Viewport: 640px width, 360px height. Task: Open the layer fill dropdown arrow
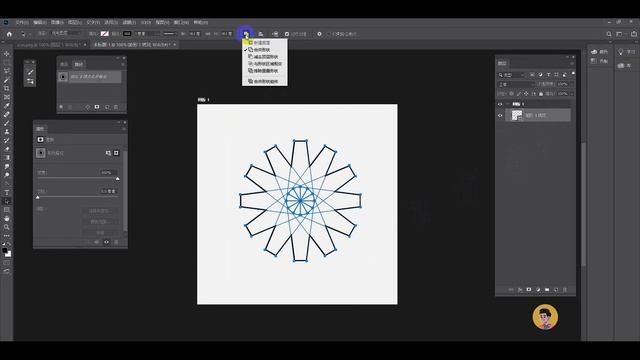coord(572,94)
